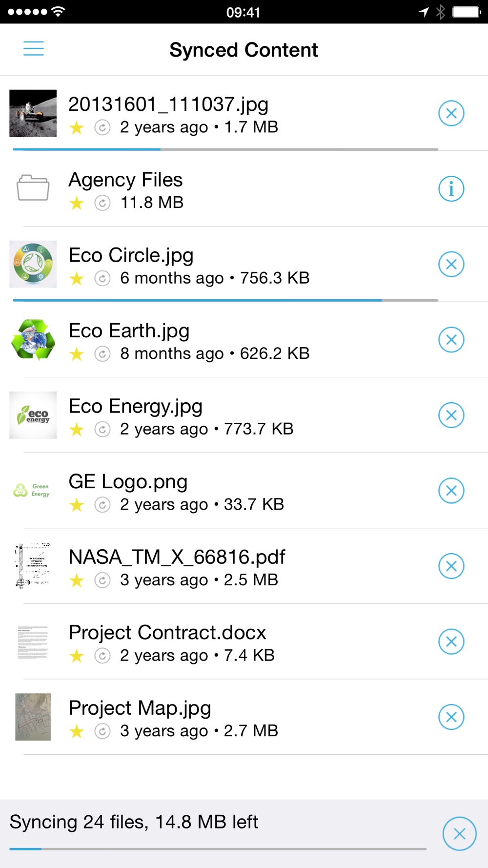Cancel the overall syncing of 24 files
Screen dimensions: 488x868
point(459,834)
